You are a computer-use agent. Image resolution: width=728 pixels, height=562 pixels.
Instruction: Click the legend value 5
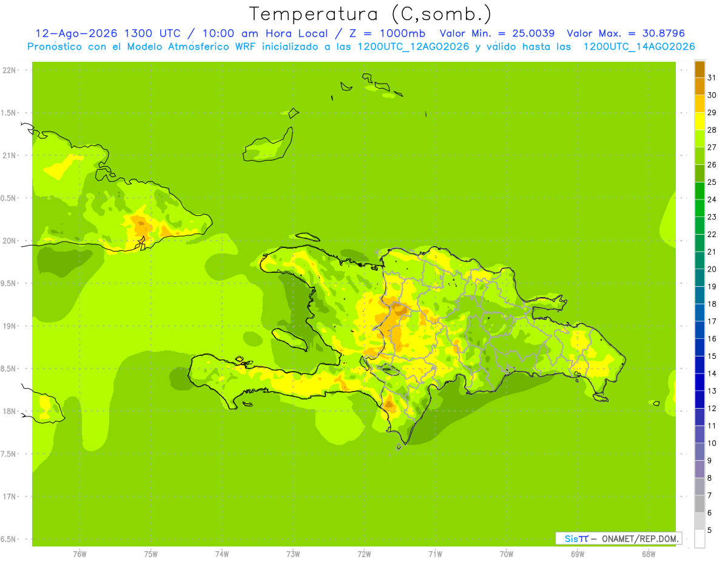710,530
